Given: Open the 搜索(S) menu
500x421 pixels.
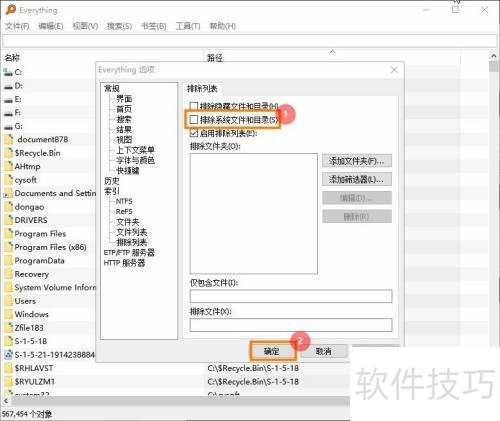Looking at the screenshot, I should pos(119,26).
